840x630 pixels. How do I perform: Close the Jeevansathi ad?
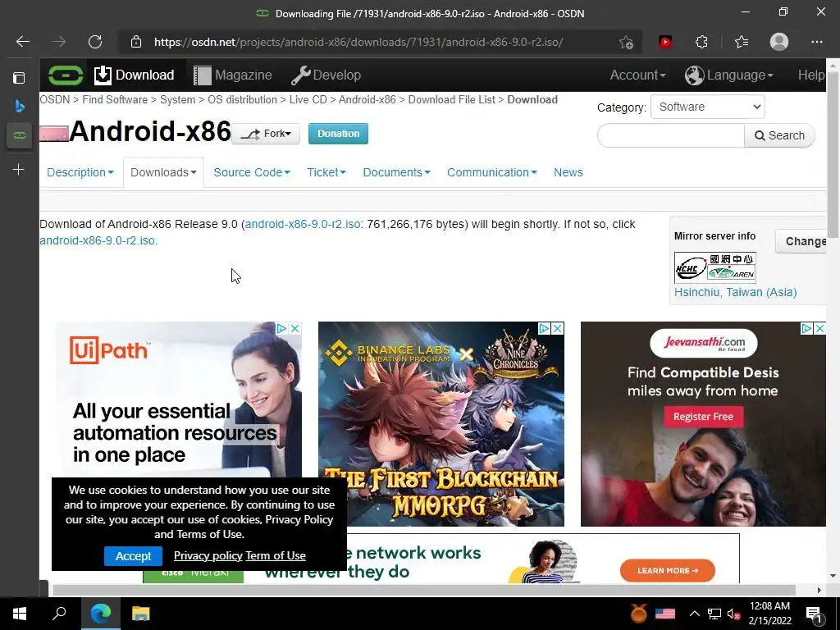coord(819,328)
